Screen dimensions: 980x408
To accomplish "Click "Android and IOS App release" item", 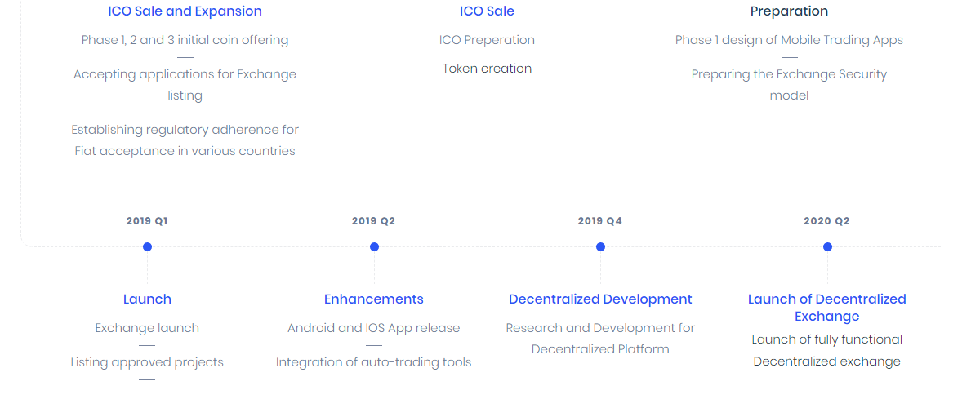I will click(374, 328).
